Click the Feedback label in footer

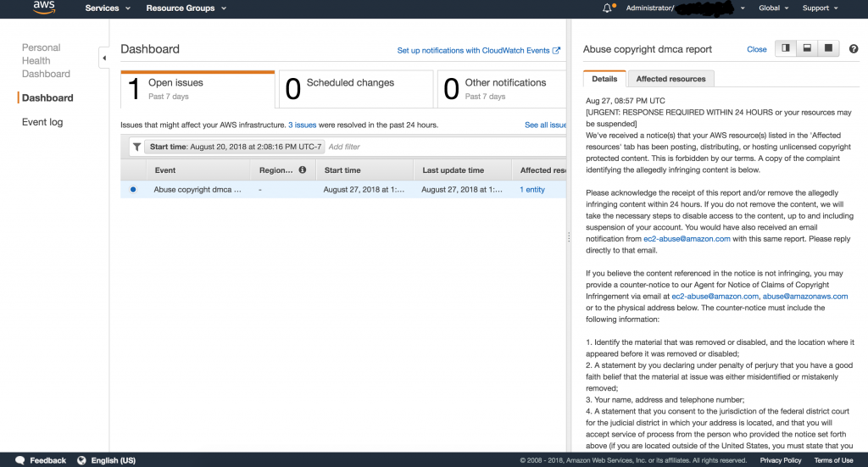[x=47, y=460]
